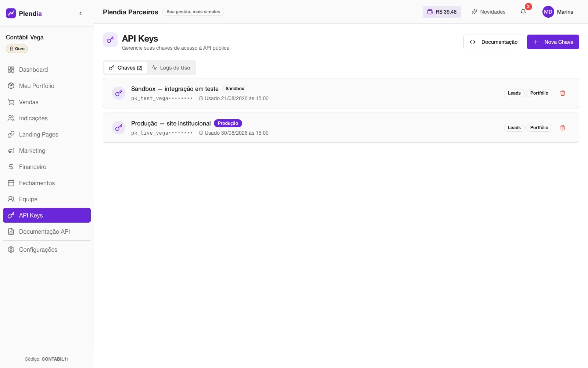
Task: Collapse the sidebar with the chevron
Action: (x=80, y=13)
